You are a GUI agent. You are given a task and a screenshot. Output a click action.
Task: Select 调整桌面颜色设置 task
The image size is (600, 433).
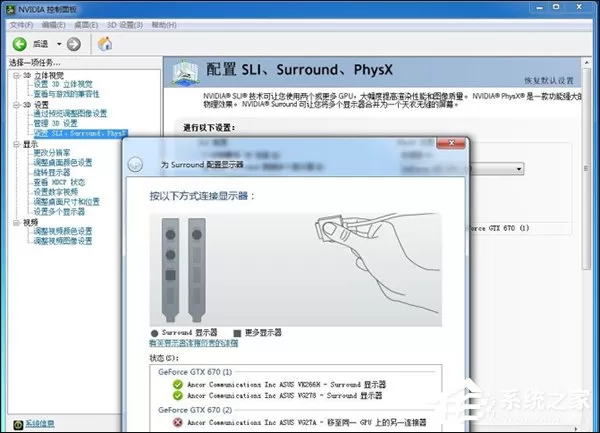click(x=63, y=163)
